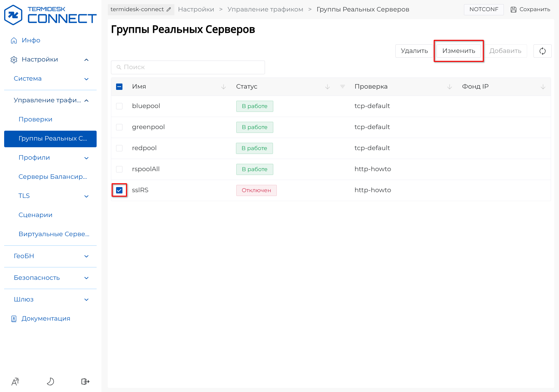Click the Изменить button
The image size is (559, 392).
459,51
